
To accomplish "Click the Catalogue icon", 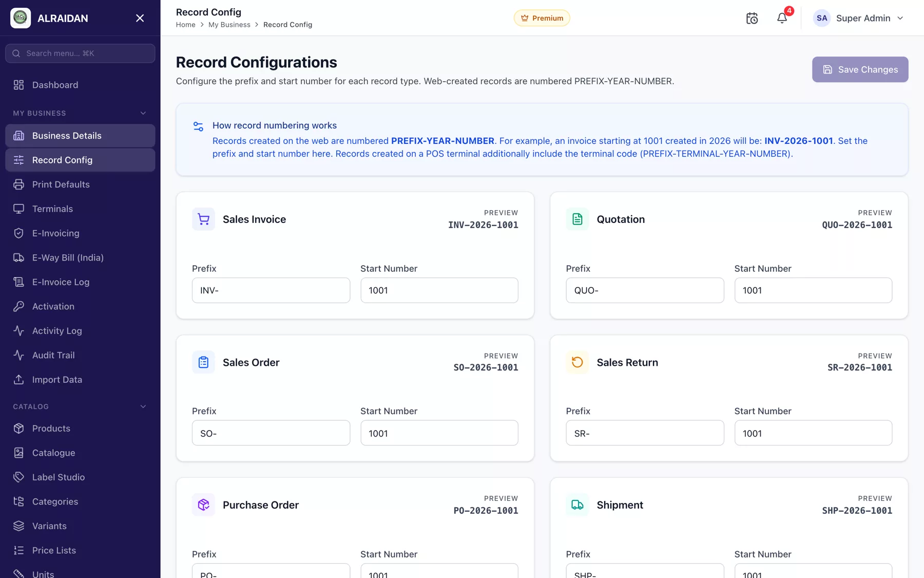I will click(19, 453).
